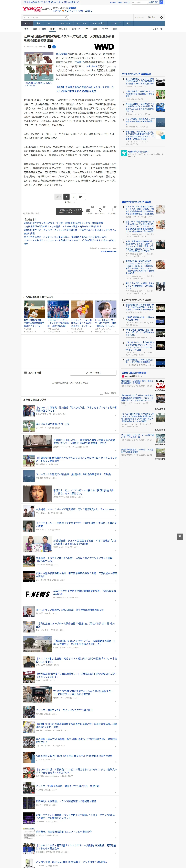This screenshot has width=186, height=868.
Task: React with 新しい視点 exclamation icon
Action: [x=112, y=210]
